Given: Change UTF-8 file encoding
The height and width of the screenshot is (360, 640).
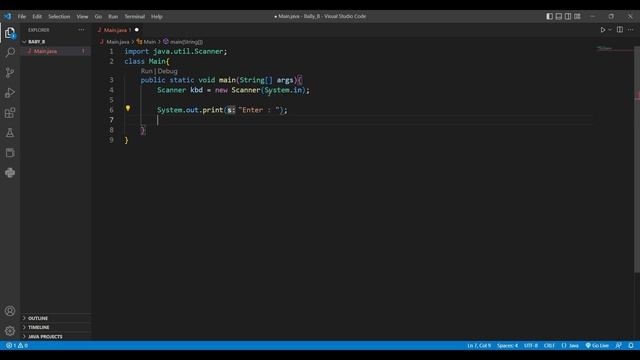Looking at the screenshot, I should click(x=531, y=345).
